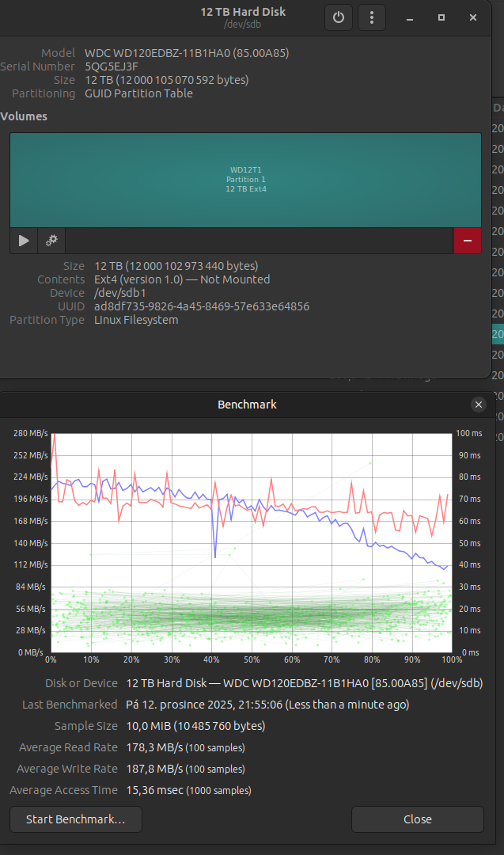Click the WDC model name value

(187, 53)
